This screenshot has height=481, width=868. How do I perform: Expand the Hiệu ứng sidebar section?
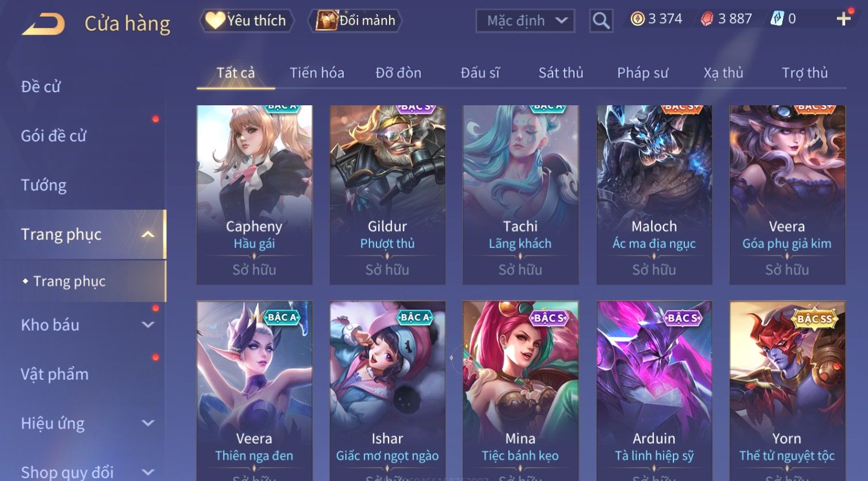148,423
